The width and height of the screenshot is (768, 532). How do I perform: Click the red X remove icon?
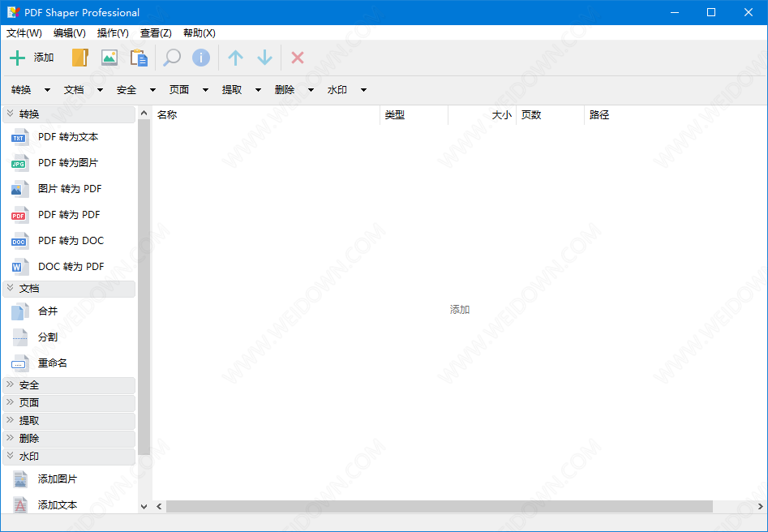click(298, 58)
